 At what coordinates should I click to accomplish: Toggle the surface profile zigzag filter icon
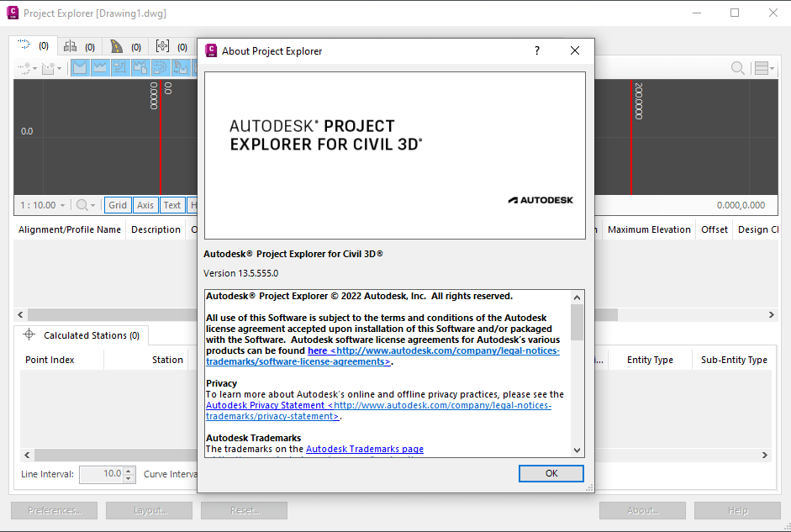point(100,67)
